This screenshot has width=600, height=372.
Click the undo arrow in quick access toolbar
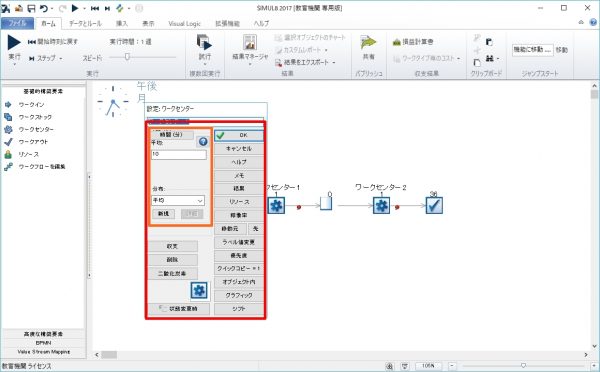click(44, 8)
